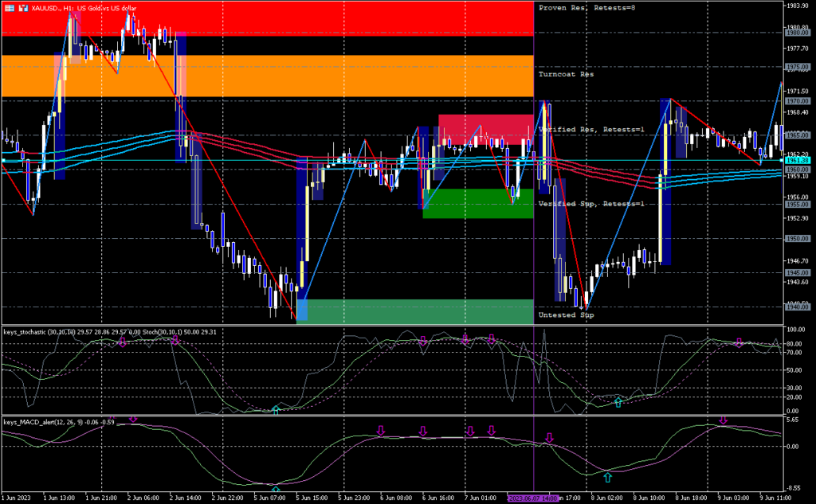Click the 1980.00 price level label
Viewport: 816px width, 504px height.
pyautogui.click(x=797, y=33)
